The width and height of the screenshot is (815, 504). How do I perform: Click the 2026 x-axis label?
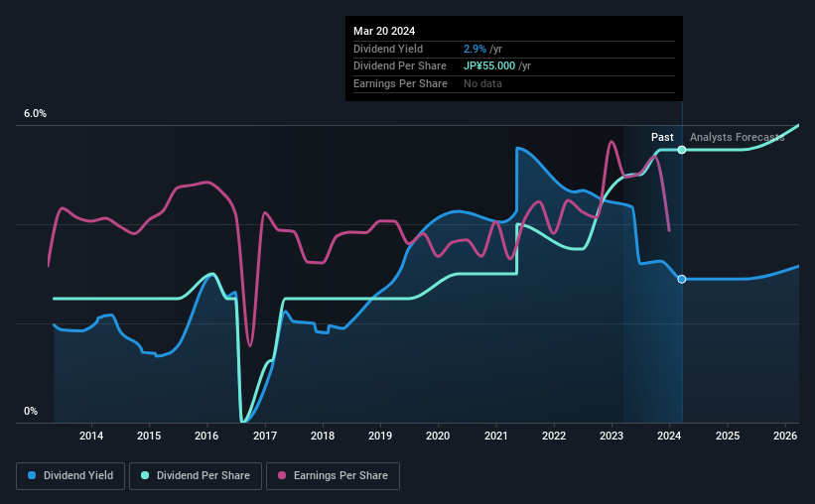[x=785, y=436]
